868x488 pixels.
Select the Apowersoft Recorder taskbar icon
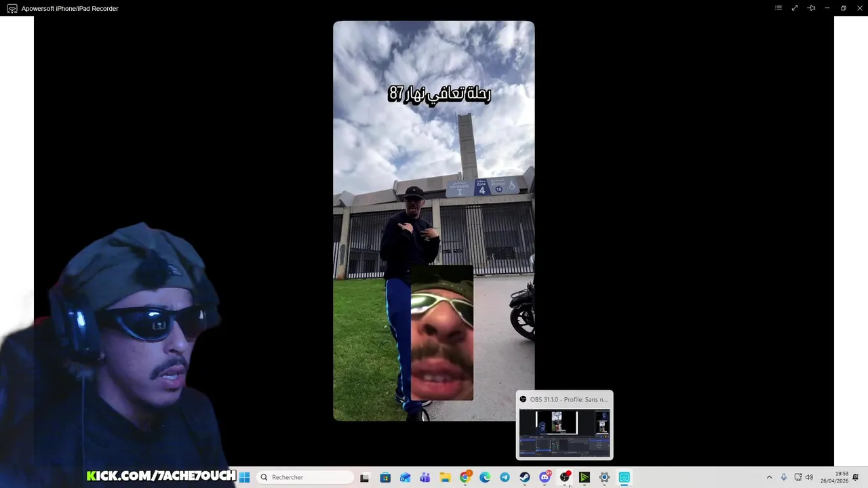click(x=625, y=477)
